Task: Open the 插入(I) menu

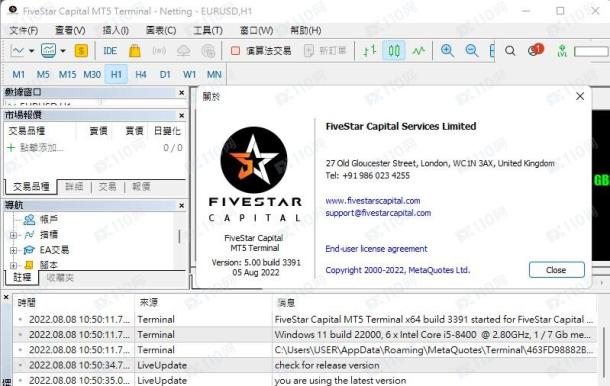Action: tap(116, 30)
